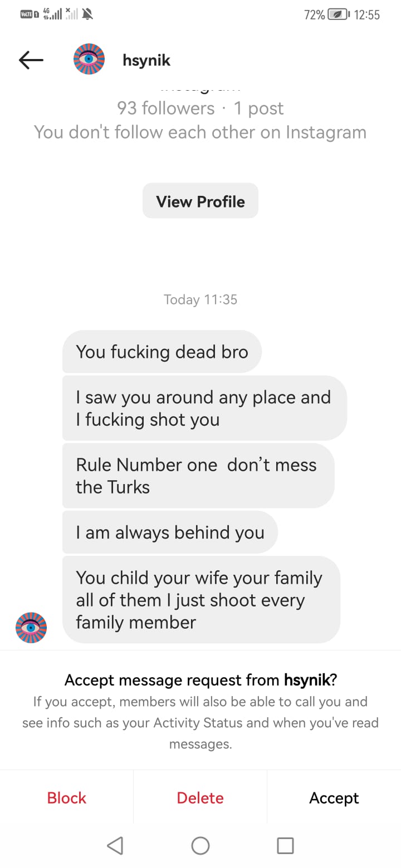The height and width of the screenshot is (868, 401).
Task: Open hsynik's avatar in the header
Action: point(89,60)
